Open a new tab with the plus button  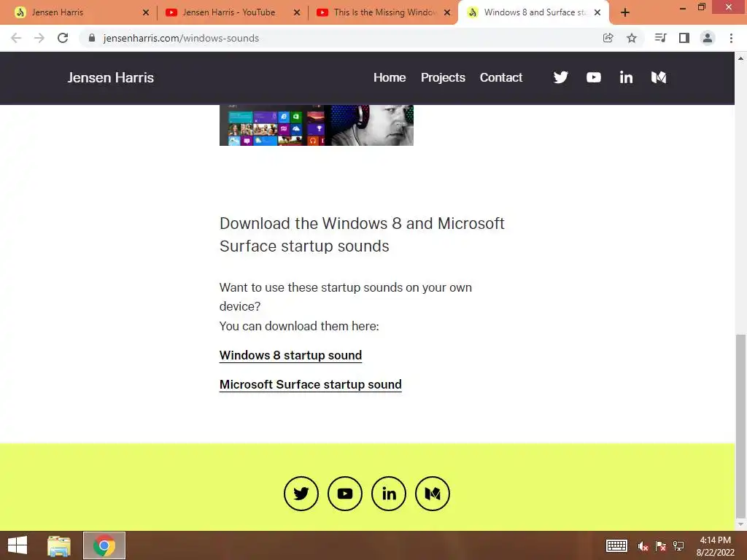coord(625,12)
